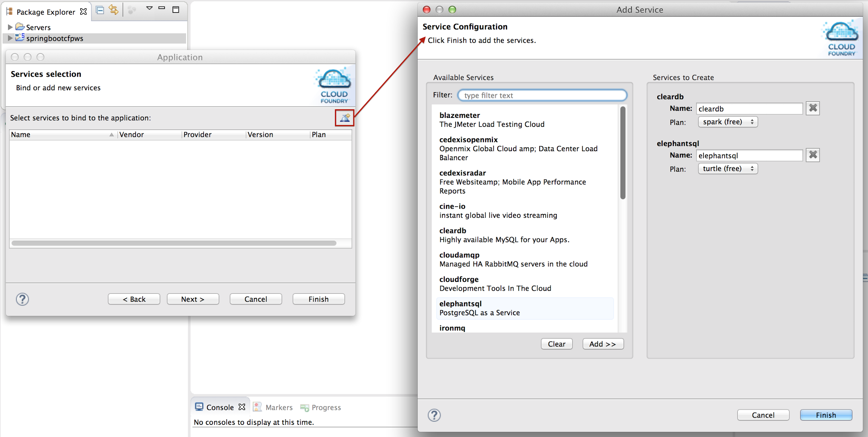Select cedexisopenmix service
The width and height of the screenshot is (868, 437).
point(524,148)
